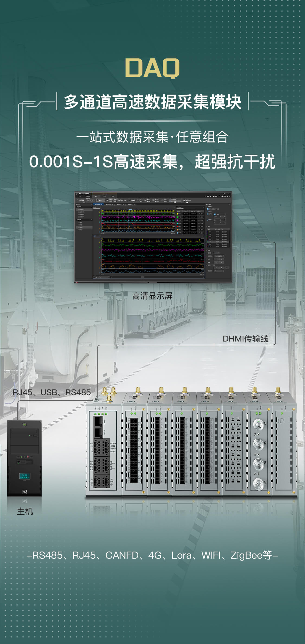Select the first radio button in right panel
The image size is (305, 644).
point(208,211)
